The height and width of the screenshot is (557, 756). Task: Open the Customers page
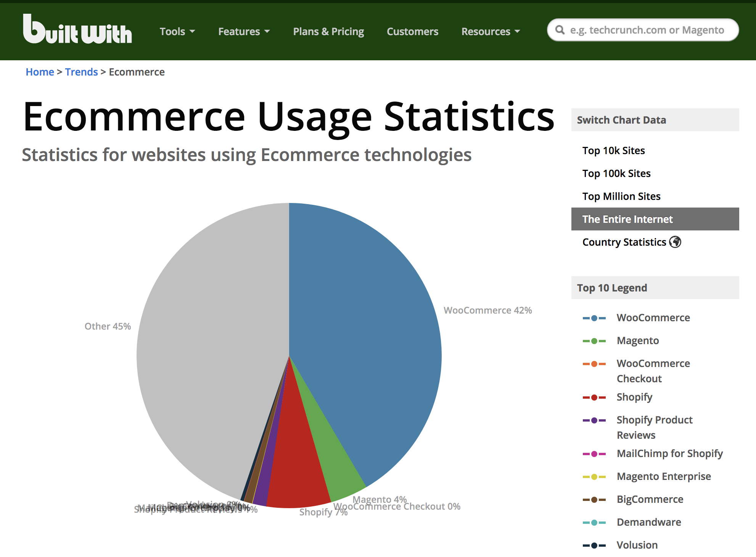pos(413,31)
